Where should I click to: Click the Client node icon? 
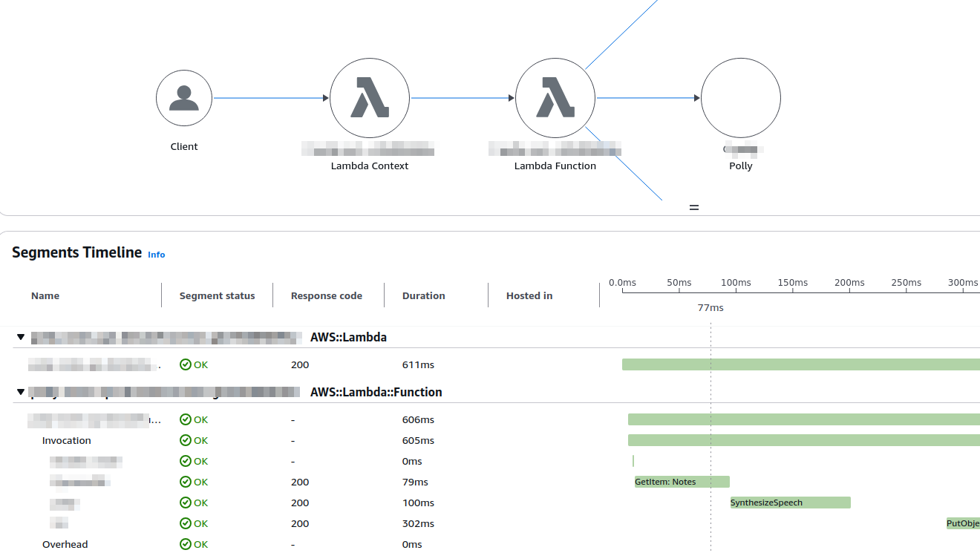[x=184, y=98]
